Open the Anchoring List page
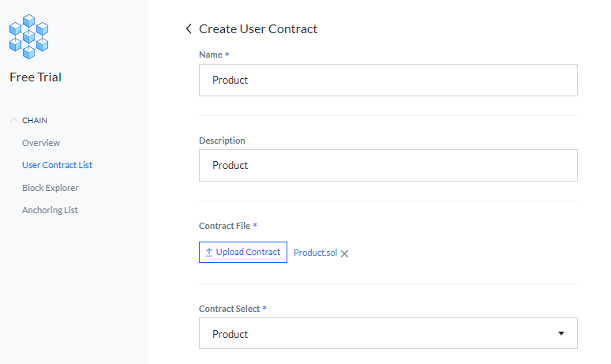611x364 pixels. point(50,210)
